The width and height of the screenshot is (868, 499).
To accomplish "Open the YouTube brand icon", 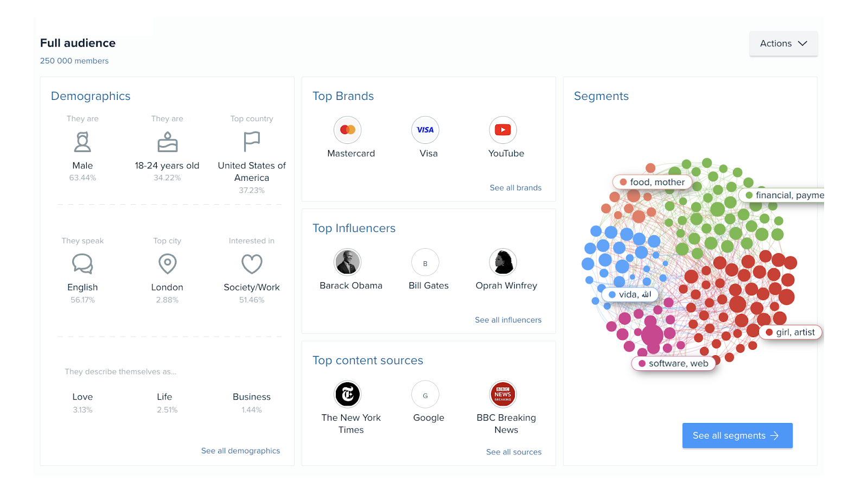I will (503, 130).
